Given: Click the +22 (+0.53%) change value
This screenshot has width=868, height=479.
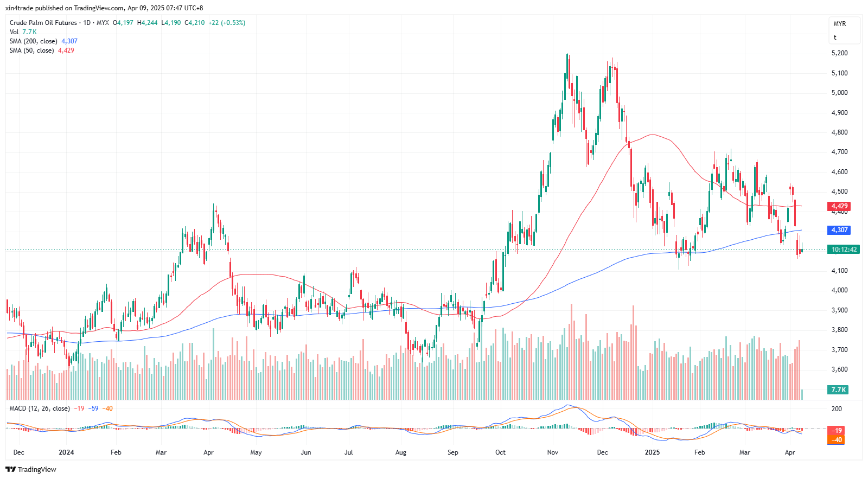Looking at the screenshot, I should click(x=227, y=23).
